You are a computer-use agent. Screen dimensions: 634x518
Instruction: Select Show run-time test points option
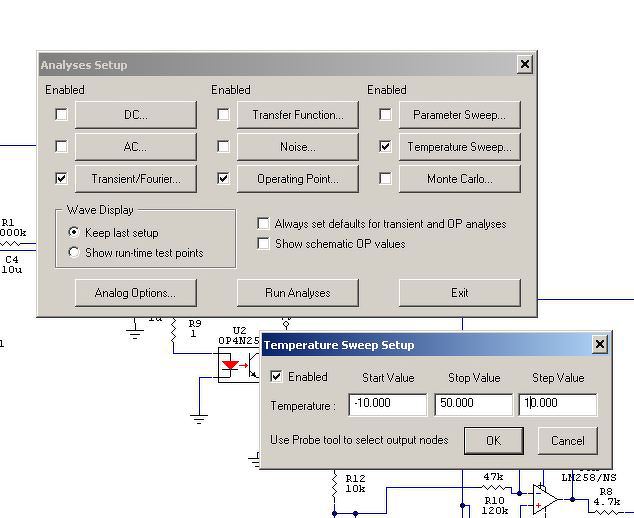point(74,252)
